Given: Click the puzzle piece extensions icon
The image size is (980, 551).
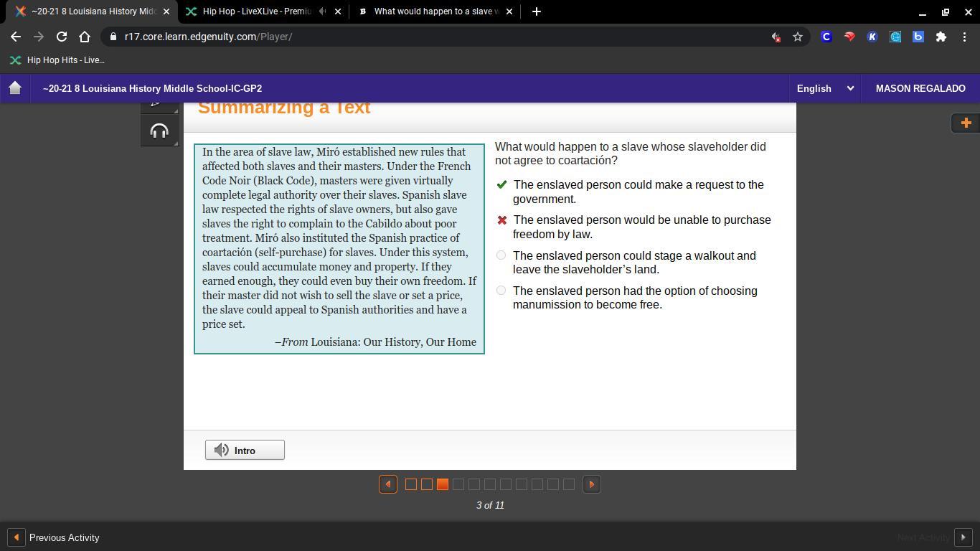Looking at the screenshot, I should (941, 37).
